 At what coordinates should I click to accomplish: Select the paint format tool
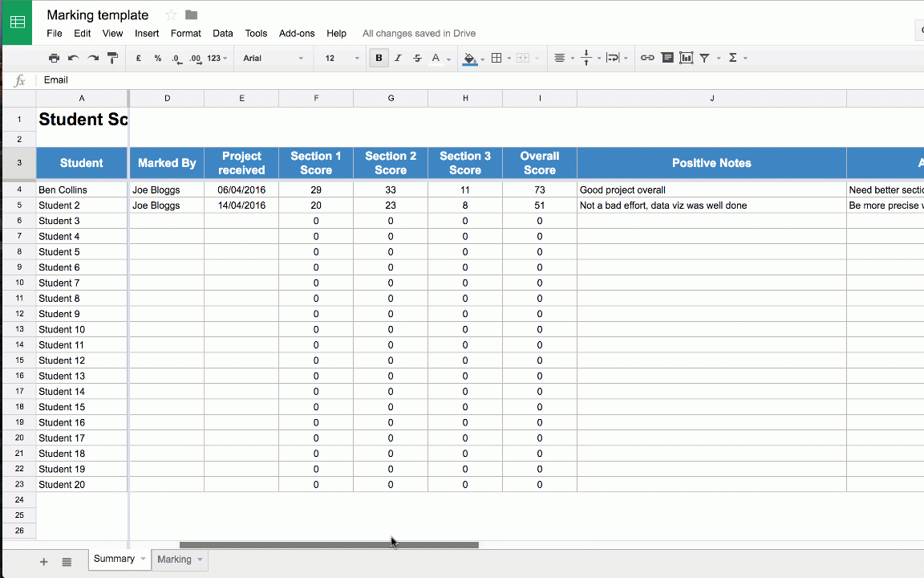coord(112,58)
